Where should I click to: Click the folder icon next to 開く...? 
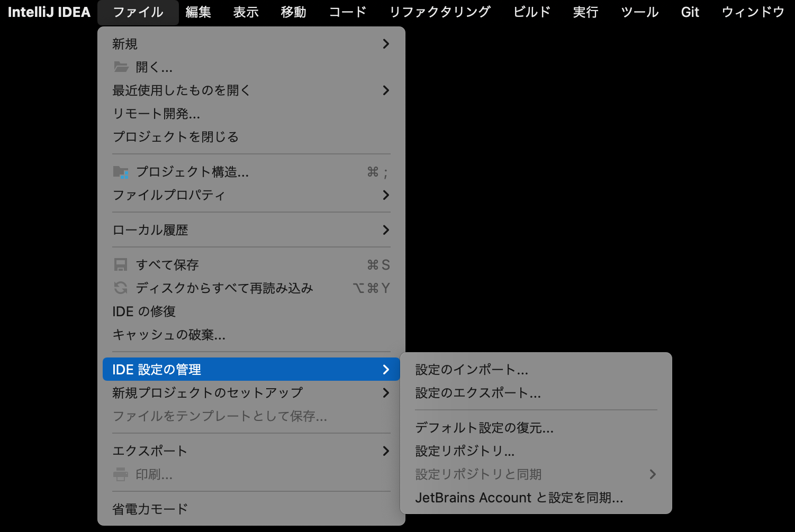[x=121, y=67]
